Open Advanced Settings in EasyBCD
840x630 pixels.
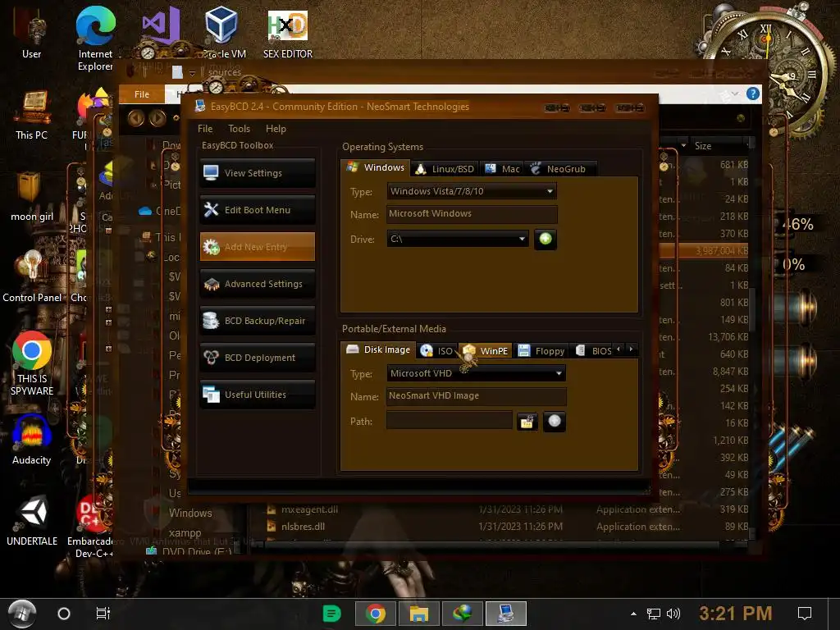pyautogui.click(x=257, y=284)
